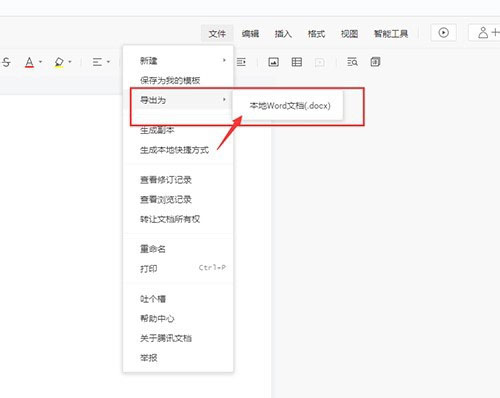
Task: Open the 视图 menu
Action: pos(349,34)
